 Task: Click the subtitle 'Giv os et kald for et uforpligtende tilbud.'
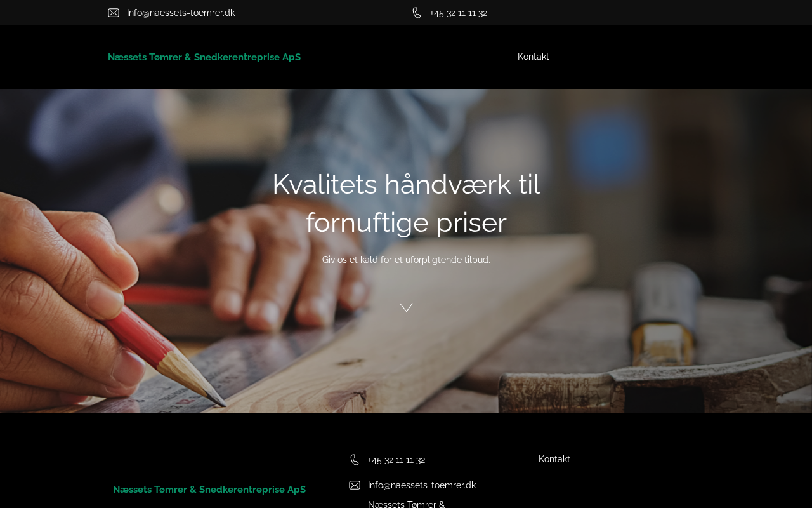(406, 260)
